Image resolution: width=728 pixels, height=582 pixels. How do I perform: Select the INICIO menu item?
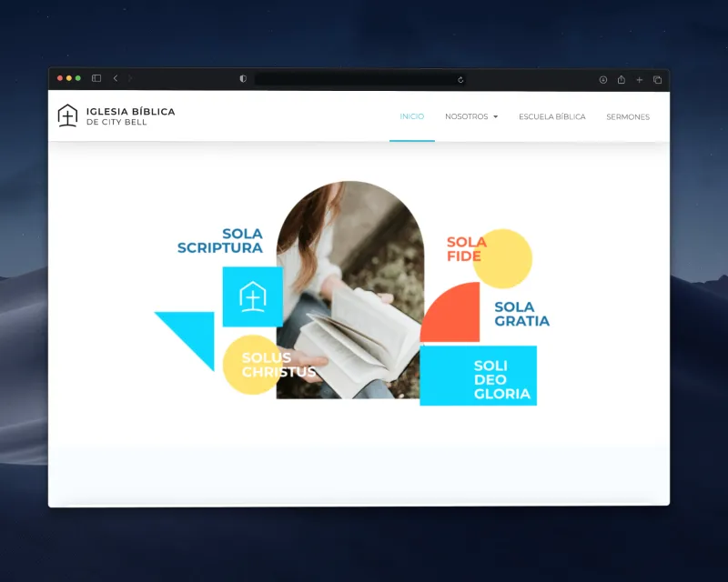(411, 116)
